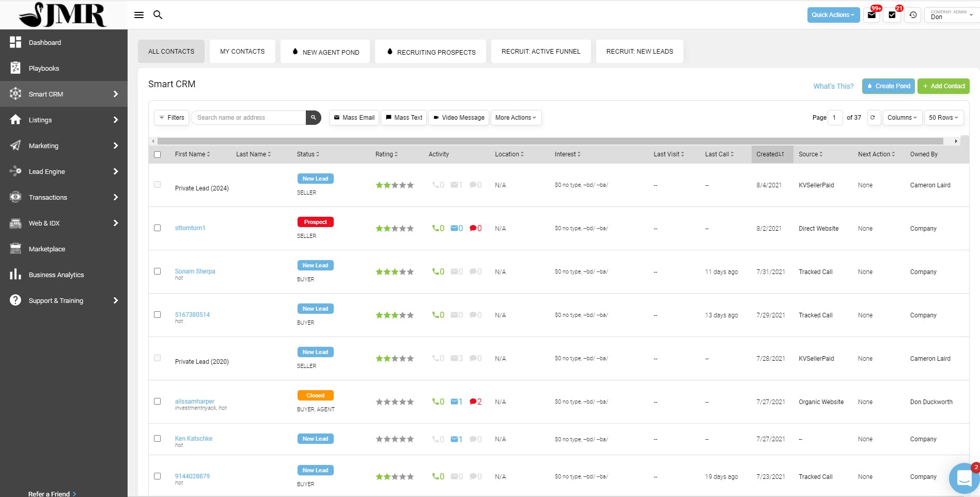The width and height of the screenshot is (980, 497).
Task: Check the sttomtom1 row checkbox
Action: coord(158,228)
